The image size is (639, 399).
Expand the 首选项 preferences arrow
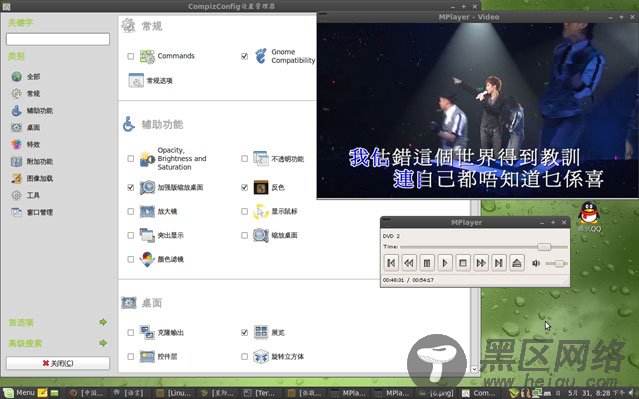click(x=103, y=322)
